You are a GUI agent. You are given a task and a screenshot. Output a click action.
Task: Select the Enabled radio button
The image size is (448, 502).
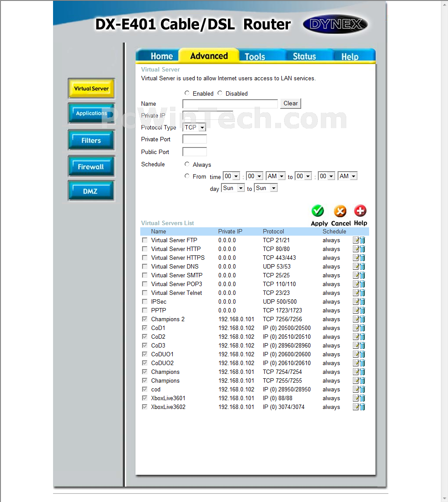pos(187,93)
